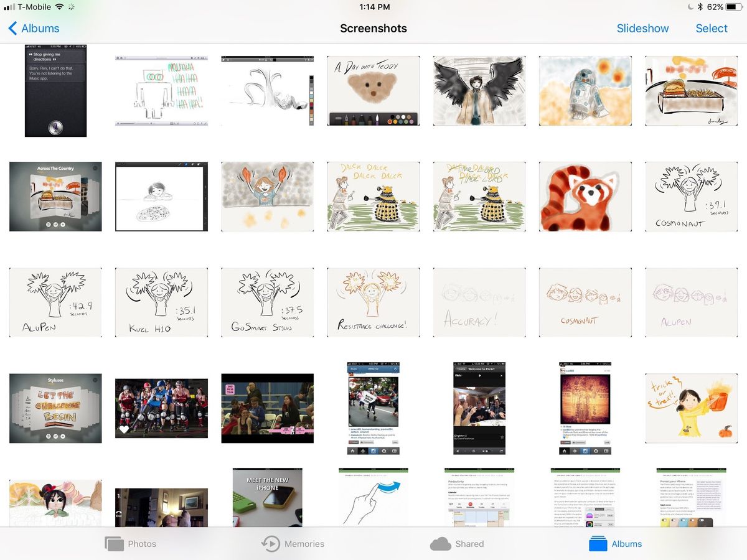Open the 'A Day with Teddy' screenshot
This screenshot has height=560, width=747.
(373, 91)
